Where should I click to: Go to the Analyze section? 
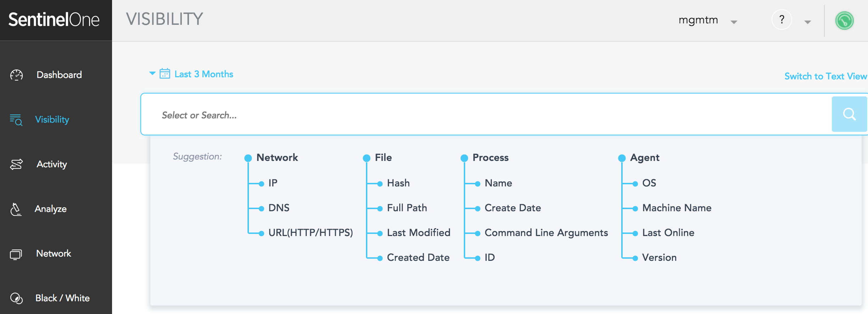pyautogui.click(x=51, y=209)
